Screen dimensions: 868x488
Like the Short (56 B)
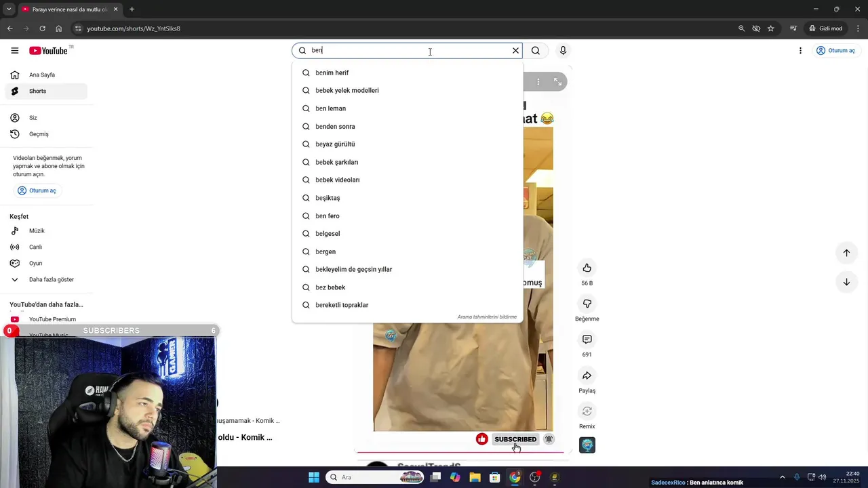(x=587, y=268)
